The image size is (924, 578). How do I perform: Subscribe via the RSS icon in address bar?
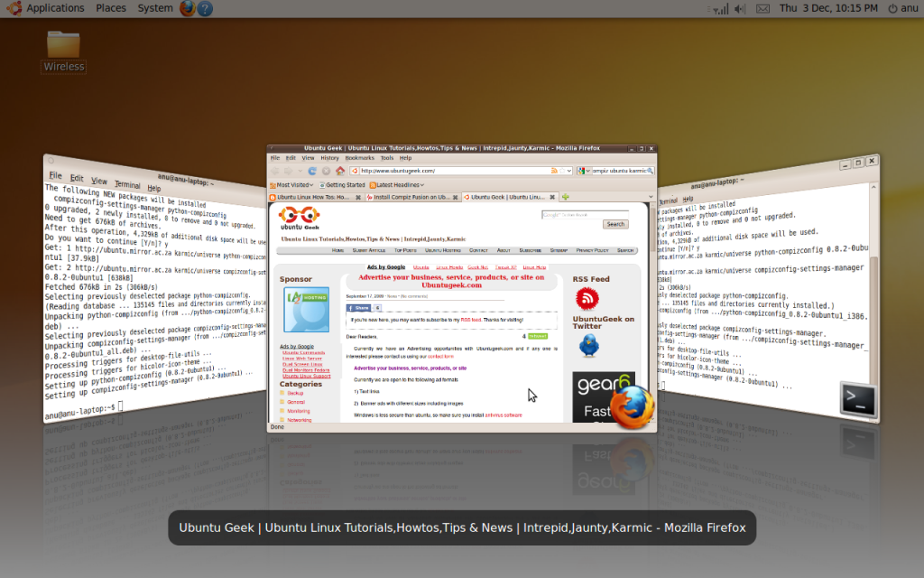coord(553,171)
